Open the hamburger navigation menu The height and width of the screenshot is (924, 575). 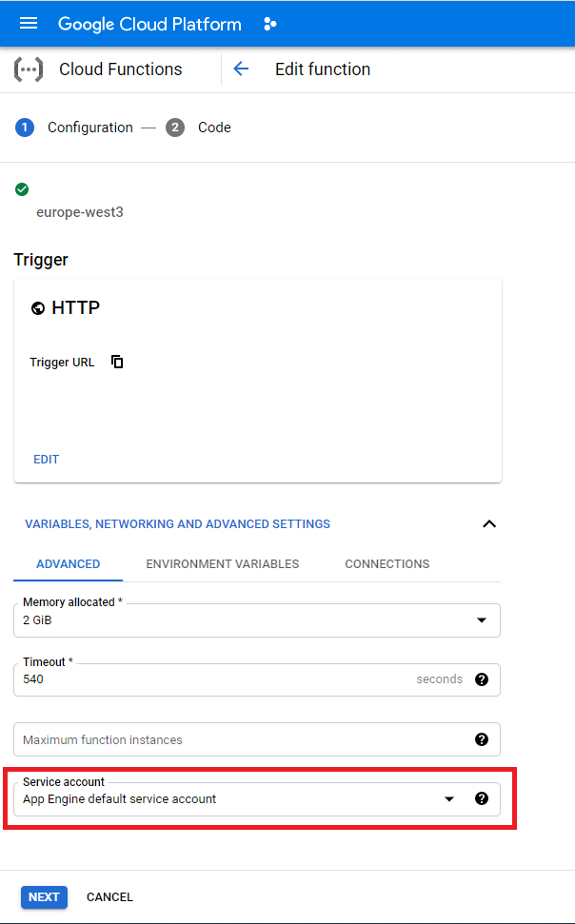29,24
